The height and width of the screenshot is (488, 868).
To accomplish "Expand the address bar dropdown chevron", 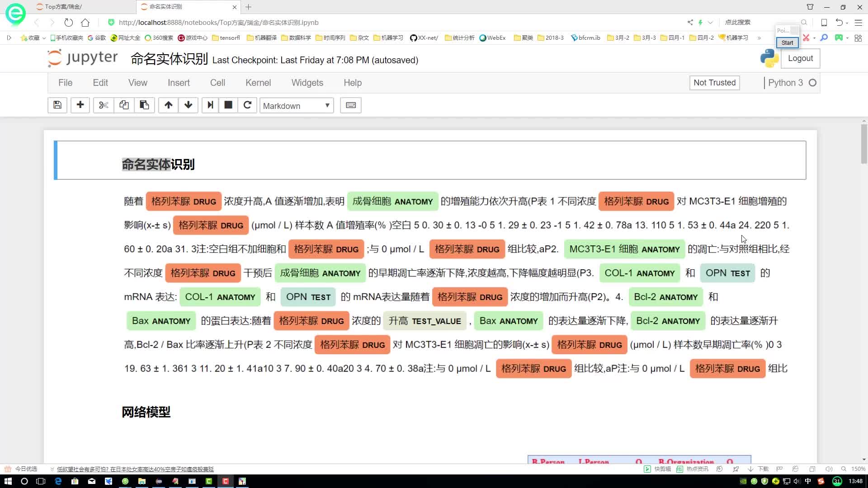I will (710, 22).
